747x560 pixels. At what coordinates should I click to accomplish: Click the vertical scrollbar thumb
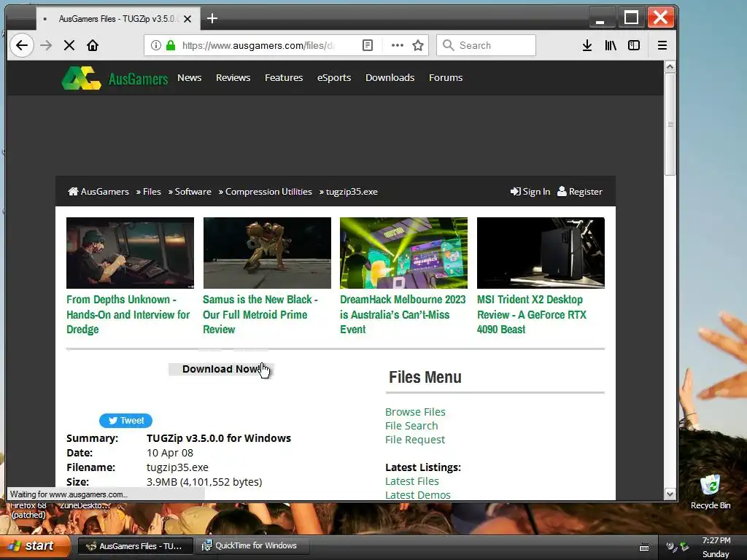tap(670, 124)
